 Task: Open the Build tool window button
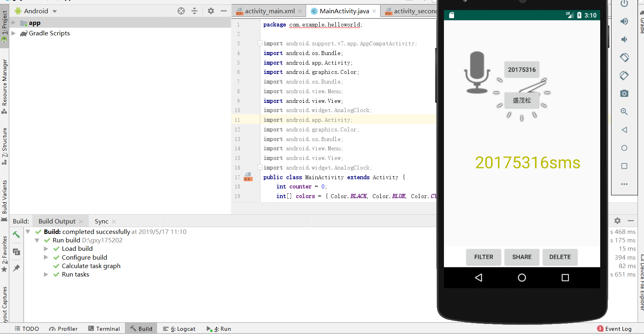click(141, 329)
